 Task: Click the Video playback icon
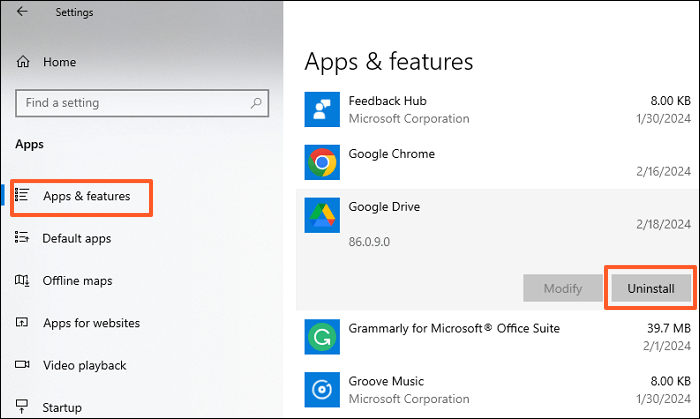[x=22, y=365]
